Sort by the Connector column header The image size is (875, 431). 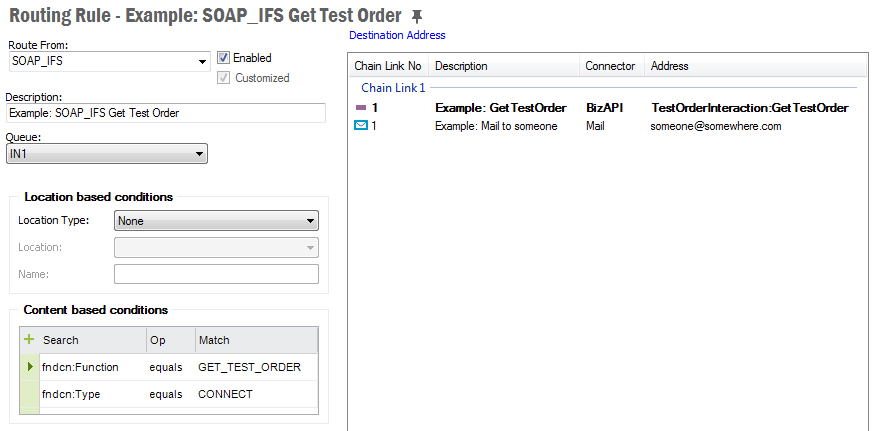610,66
